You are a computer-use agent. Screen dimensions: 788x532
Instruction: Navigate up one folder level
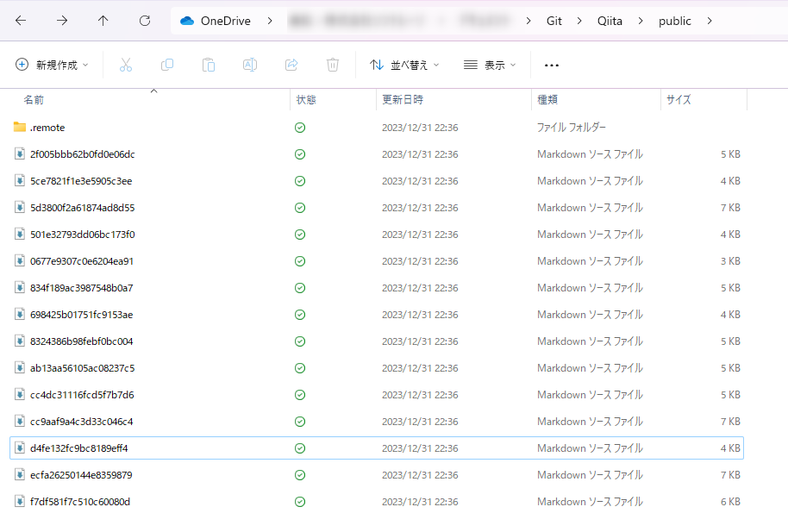(x=103, y=21)
